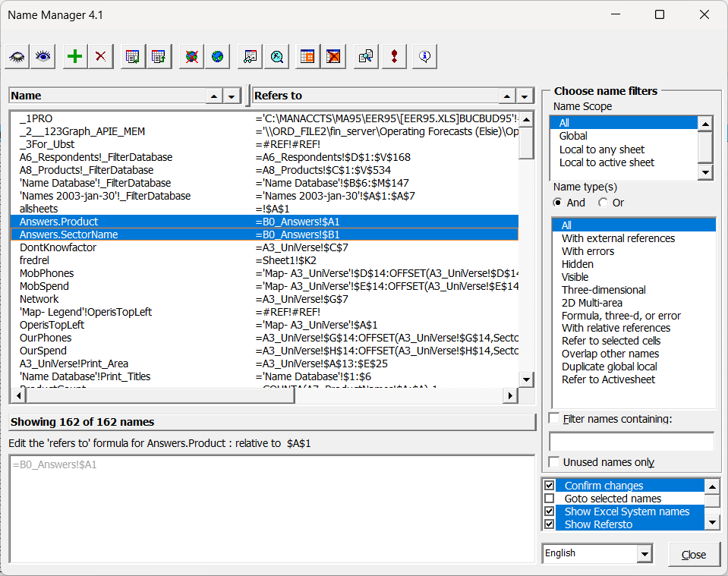Screen dimensions: 728x576
Task: Select the DontKnowfactor name
Action: [x=263, y=247]
